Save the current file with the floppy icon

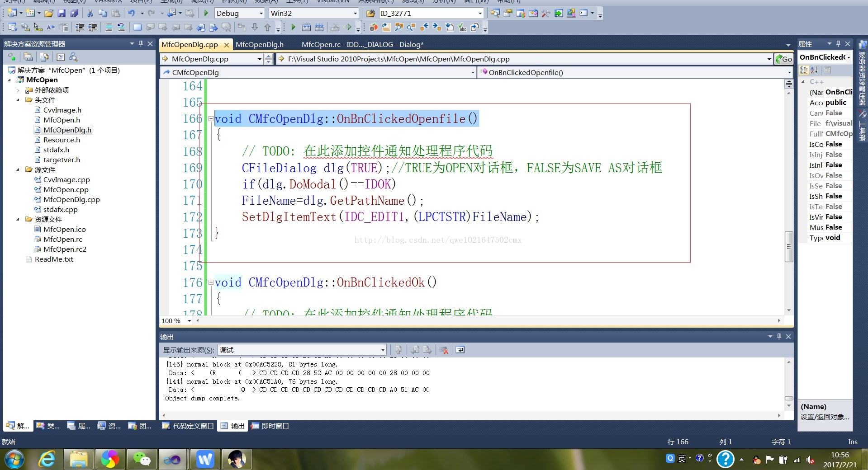click(62, 13)
